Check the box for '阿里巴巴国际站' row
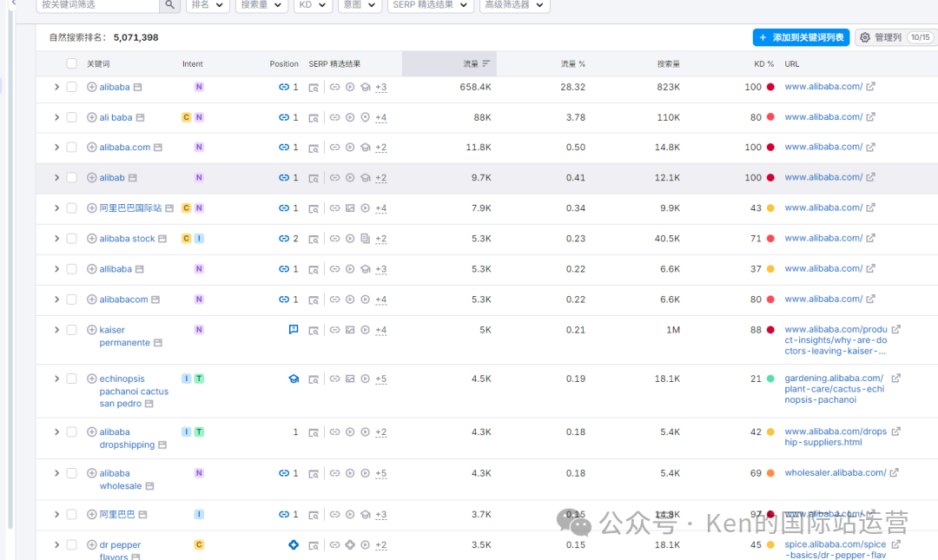938x560 pixels. coord(72,208)
